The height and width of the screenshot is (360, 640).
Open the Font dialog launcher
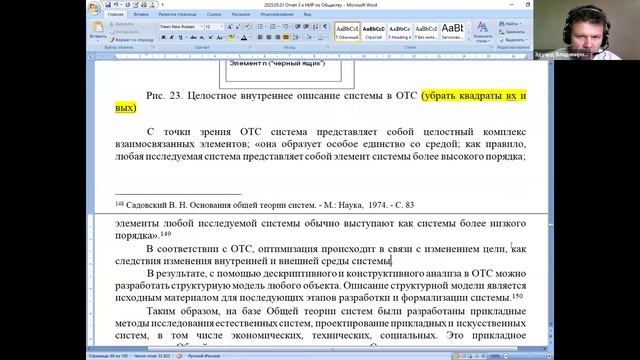click(x=250, y=47)
